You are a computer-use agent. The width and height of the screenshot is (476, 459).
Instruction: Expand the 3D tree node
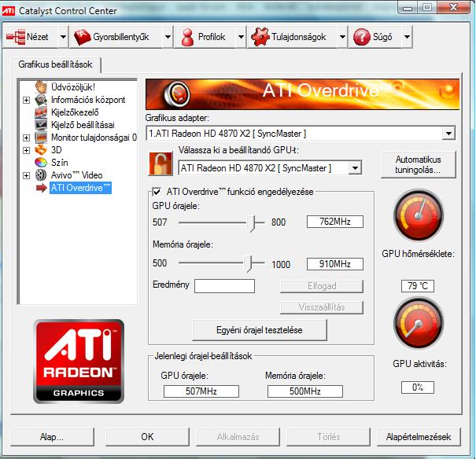(27, 149)
